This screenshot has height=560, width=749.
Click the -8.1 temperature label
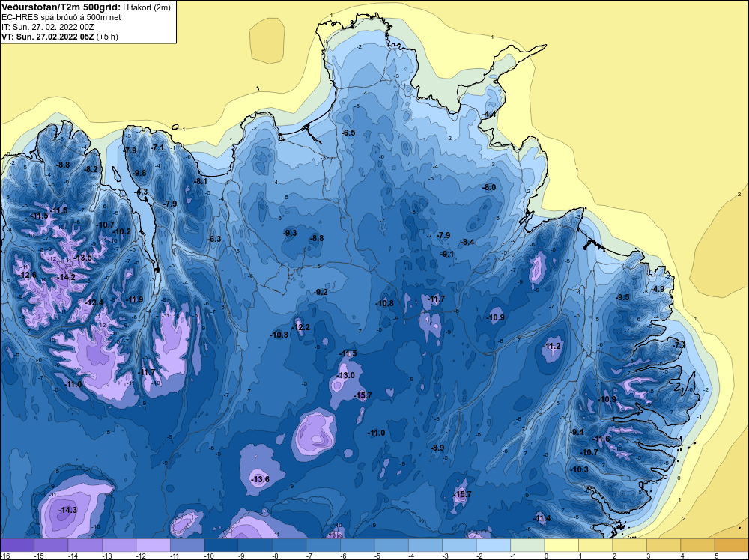pyautogui.click(x=200, y=181)
